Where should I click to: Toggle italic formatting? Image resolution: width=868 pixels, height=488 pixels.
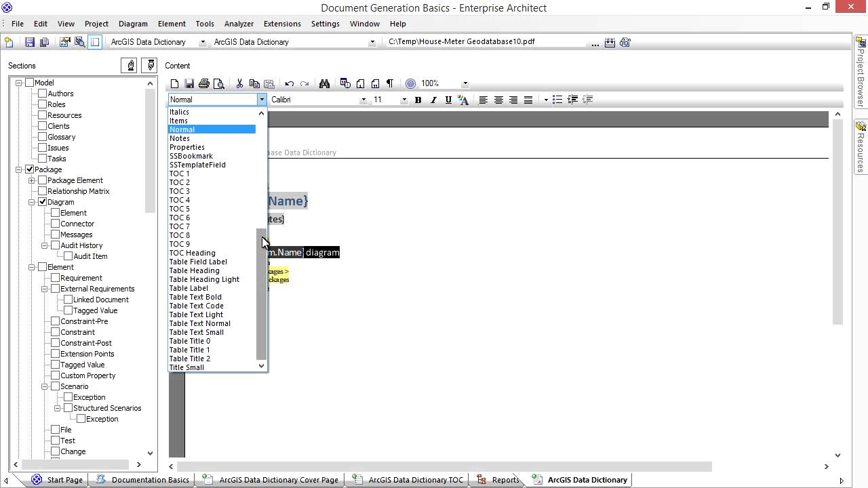pyautogui.click(x=433, y=100)
